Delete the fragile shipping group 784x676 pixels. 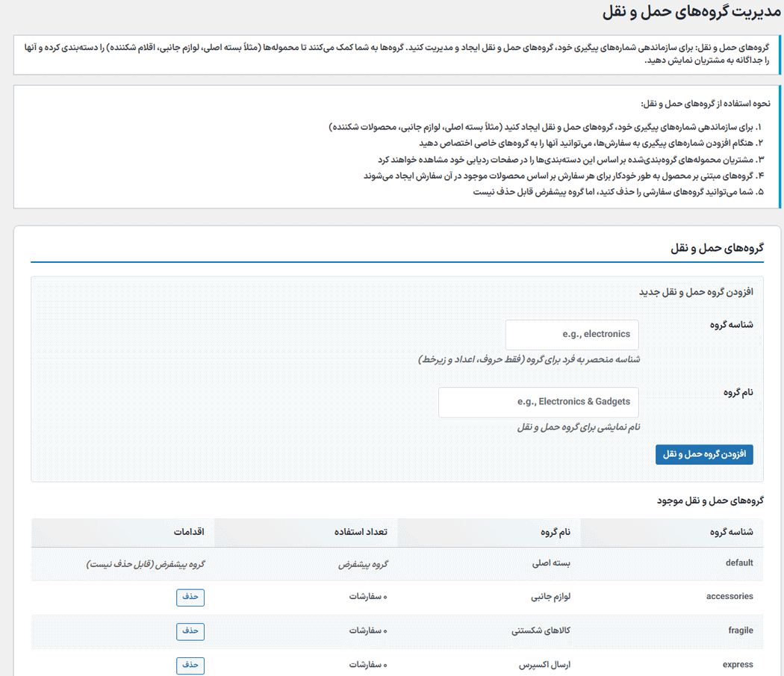pyautogui.click(x=190, y=631)
